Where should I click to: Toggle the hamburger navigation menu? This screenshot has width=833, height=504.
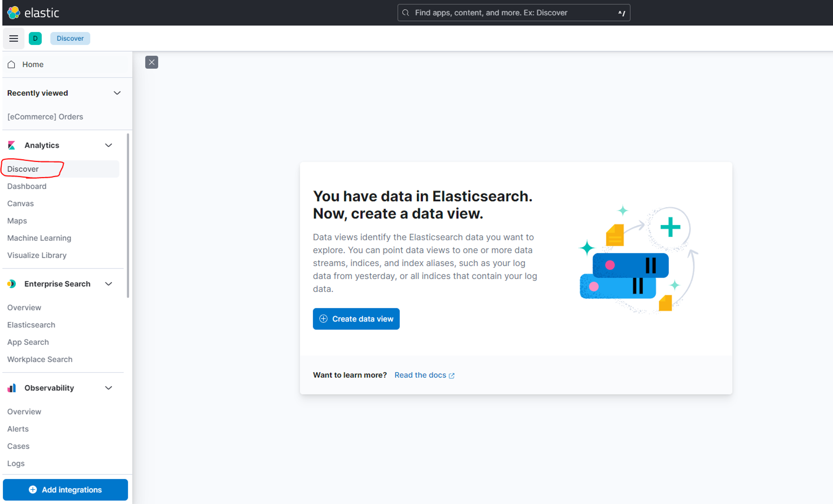tap(14, 39)
